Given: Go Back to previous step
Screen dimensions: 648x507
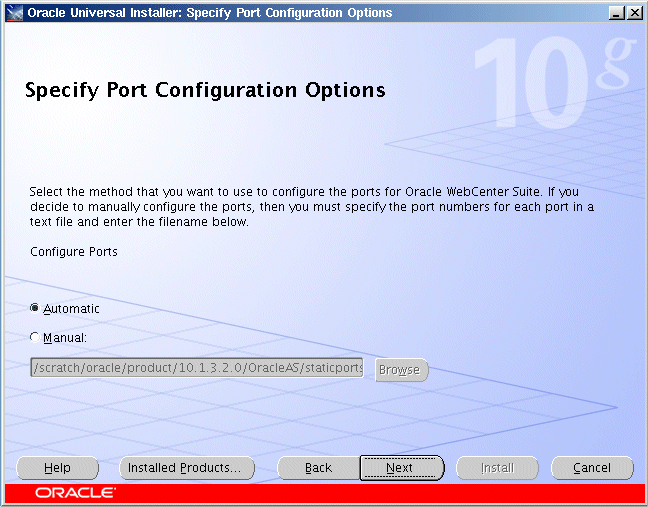Looking at the screenshot, I should click(x=318, y=468).
